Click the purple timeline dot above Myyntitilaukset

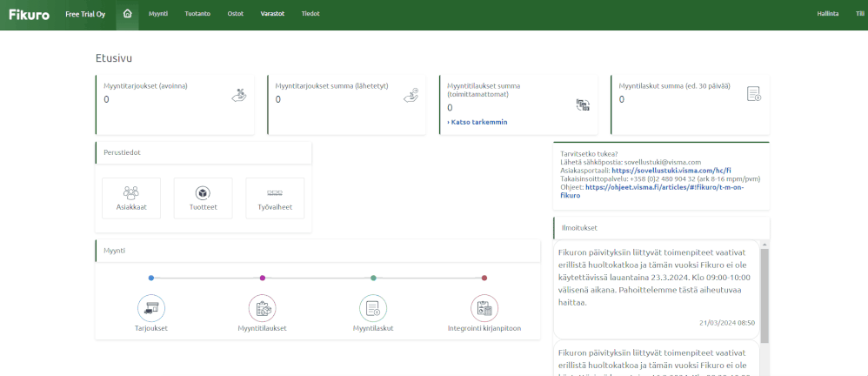point(263,278)
